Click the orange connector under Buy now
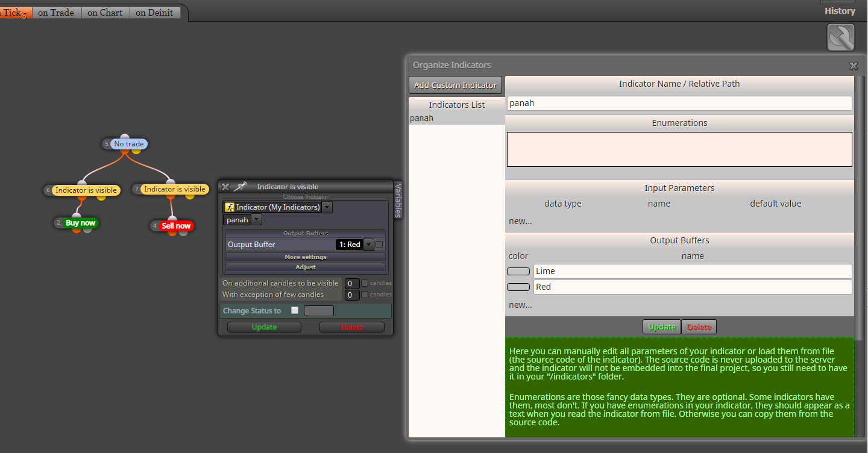Screen dimensions: 868x453 click(77, 230)
